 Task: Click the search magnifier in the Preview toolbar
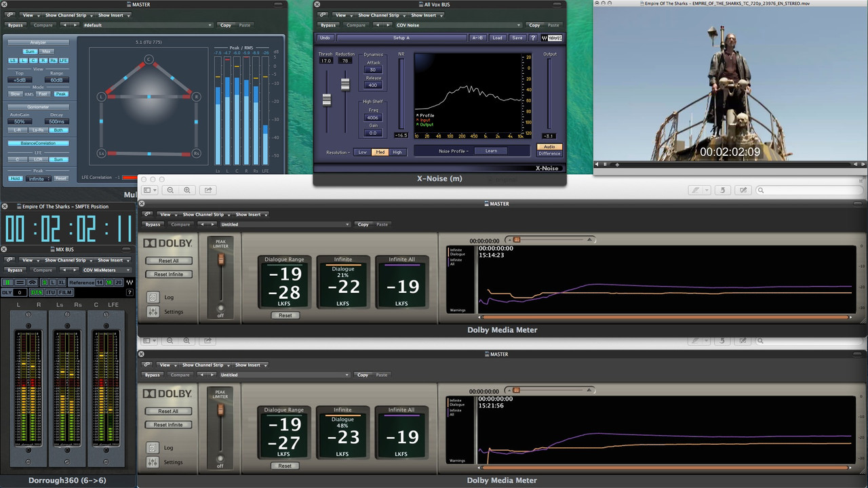(x=762, y=190)
